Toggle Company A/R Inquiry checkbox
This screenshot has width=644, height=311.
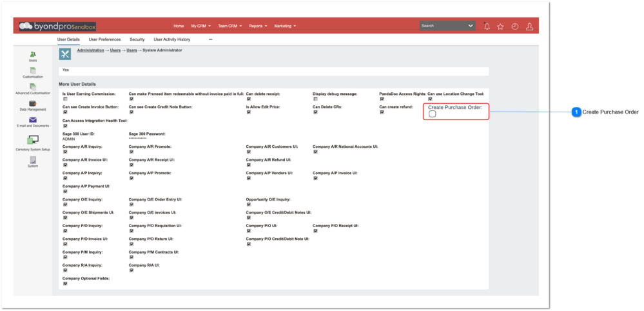click(65, 152)
